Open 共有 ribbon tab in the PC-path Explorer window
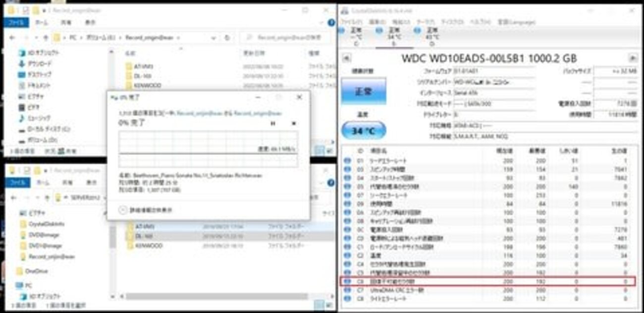This screenshot has height=313, width=644. (x=66, y=23)
